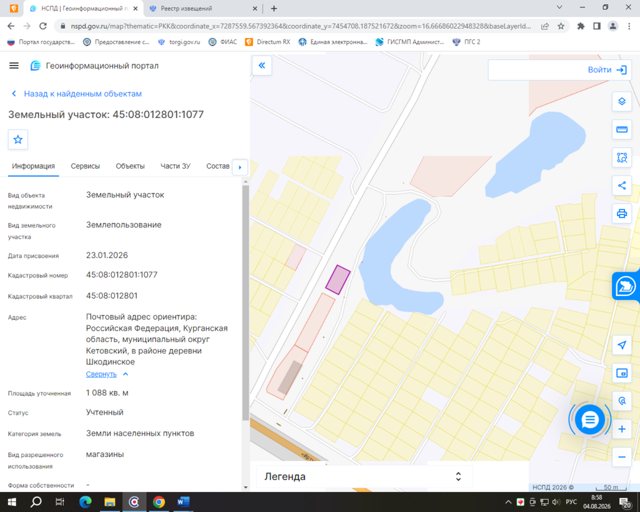
Task: Open the map overview window button
Action: point(622,373)
